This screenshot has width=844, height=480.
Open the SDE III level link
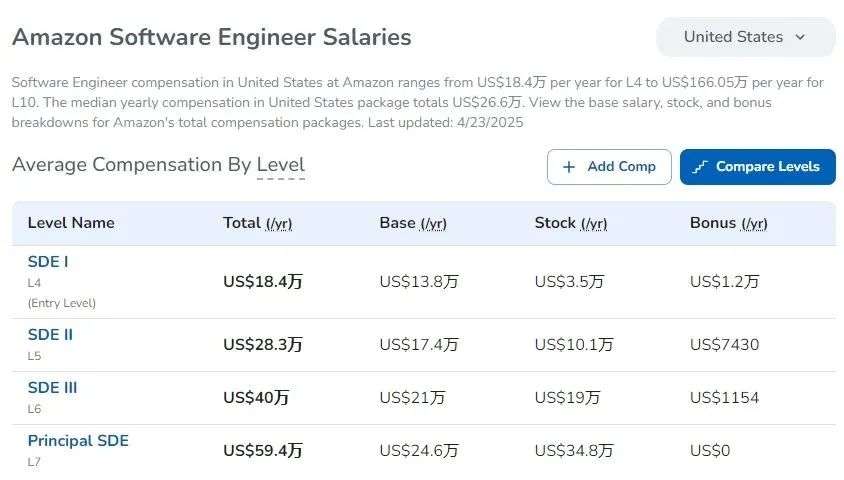coord(52,387)
